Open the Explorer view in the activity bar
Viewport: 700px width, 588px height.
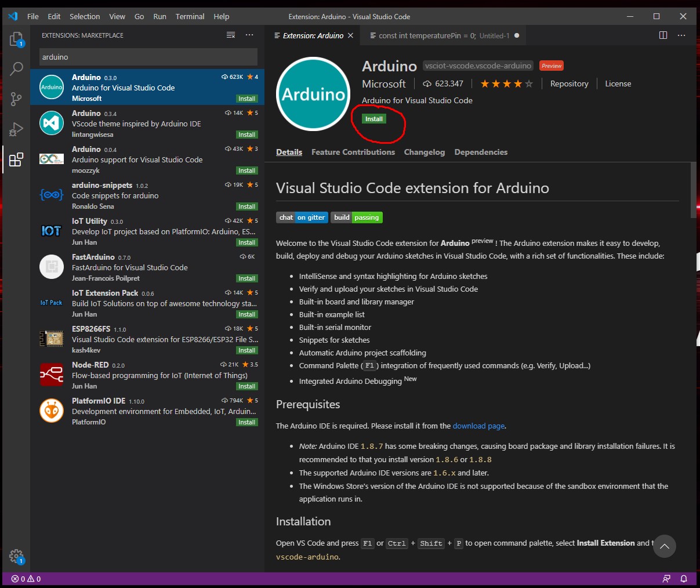[16, 39]
